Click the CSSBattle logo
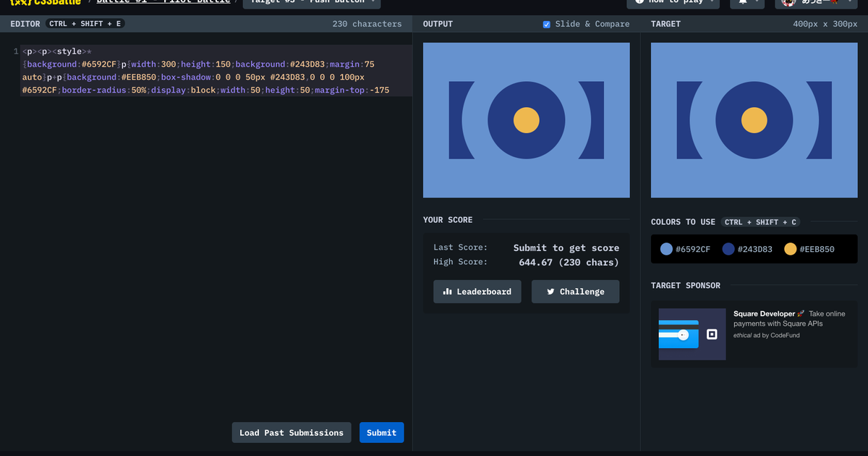This screenshot has width=868, height=456. (x=46, y=2)
